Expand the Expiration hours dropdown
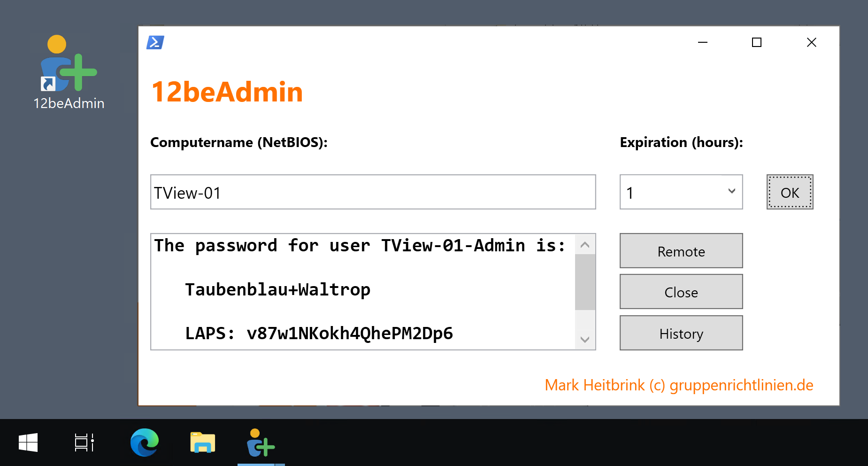Viewport: 868px width, 466px height. point(681,192)
